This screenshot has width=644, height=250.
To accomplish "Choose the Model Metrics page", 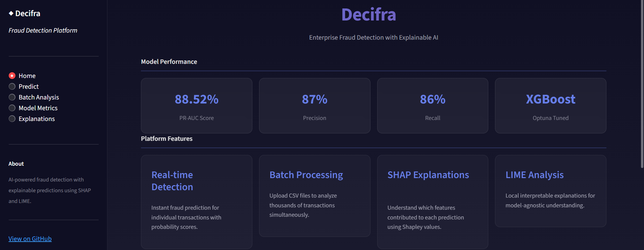I will pos(12,108).
